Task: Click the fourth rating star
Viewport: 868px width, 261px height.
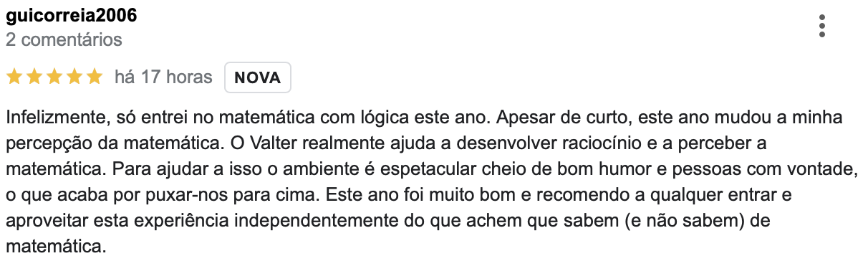Action: tap(74, 77)
